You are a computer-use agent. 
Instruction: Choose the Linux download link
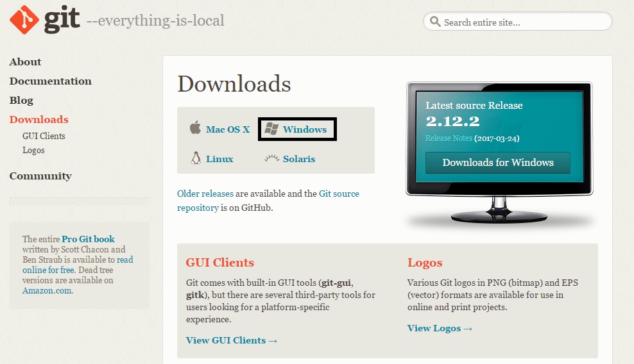pos(219,159)
